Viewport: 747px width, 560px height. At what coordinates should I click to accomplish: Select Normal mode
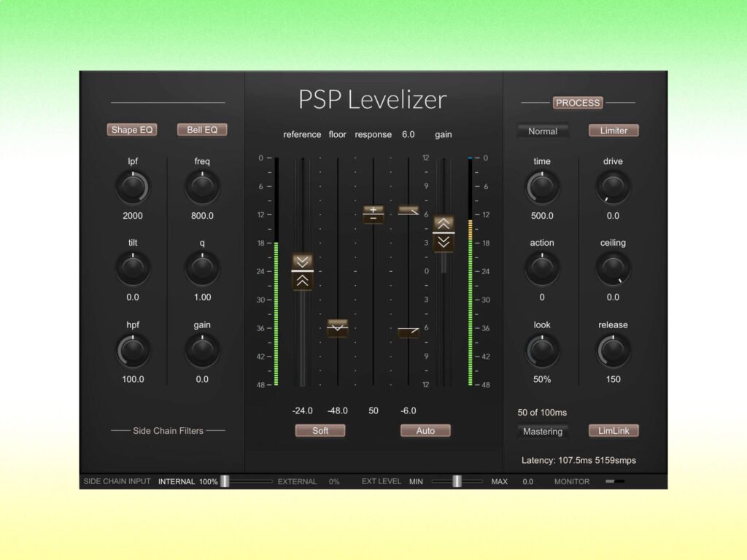coord(543,131)
